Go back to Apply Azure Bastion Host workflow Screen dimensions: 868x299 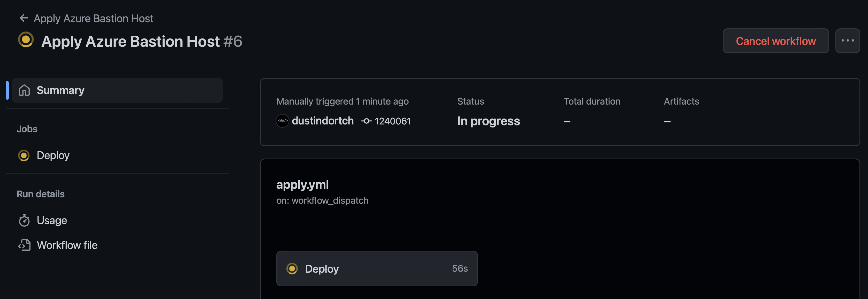(93, 18)
